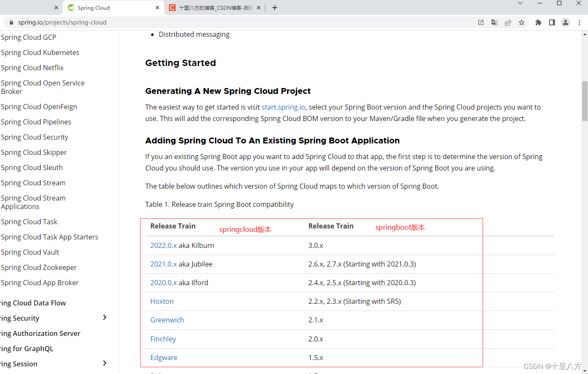Screen dimensions: 588x374
Task: Open the 2022.0.x release link
Action: point(163,245)
